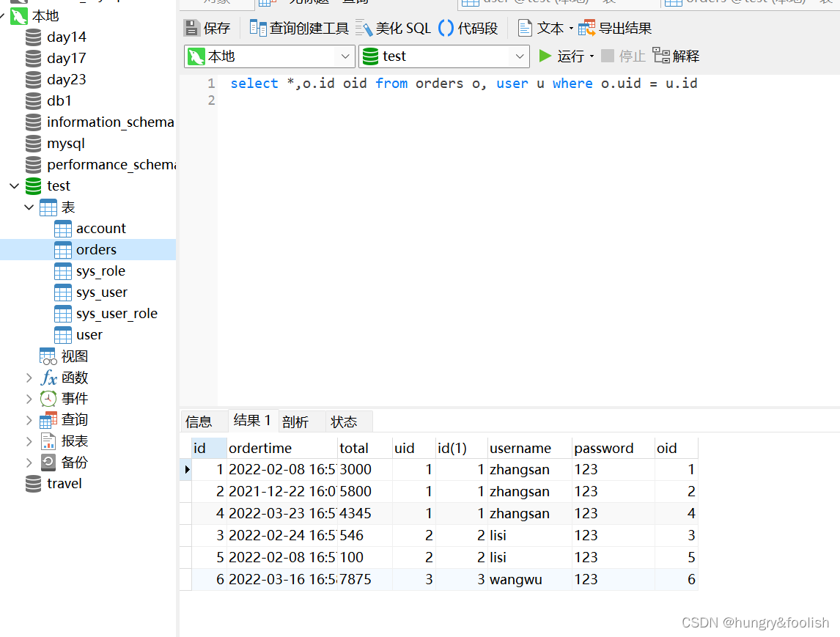Click Explain (解释) for the query

(x=676, y=56)
